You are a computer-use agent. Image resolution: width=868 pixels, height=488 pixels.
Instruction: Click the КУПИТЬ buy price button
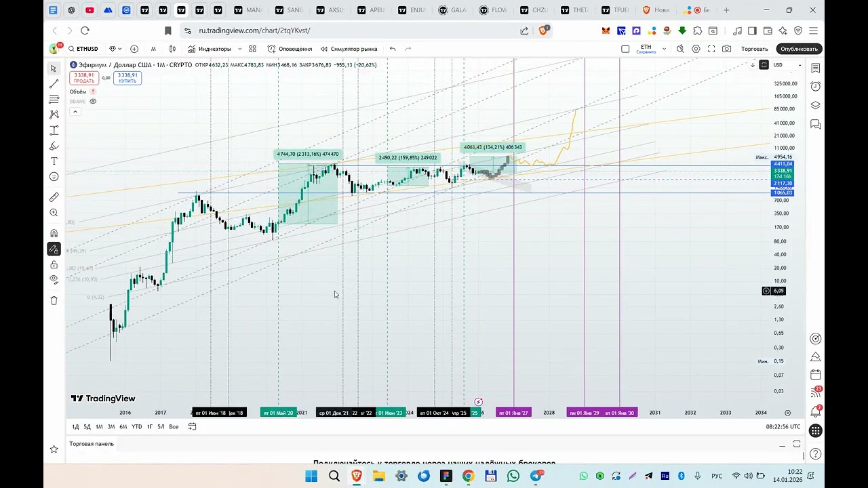(x=127, y=78)
